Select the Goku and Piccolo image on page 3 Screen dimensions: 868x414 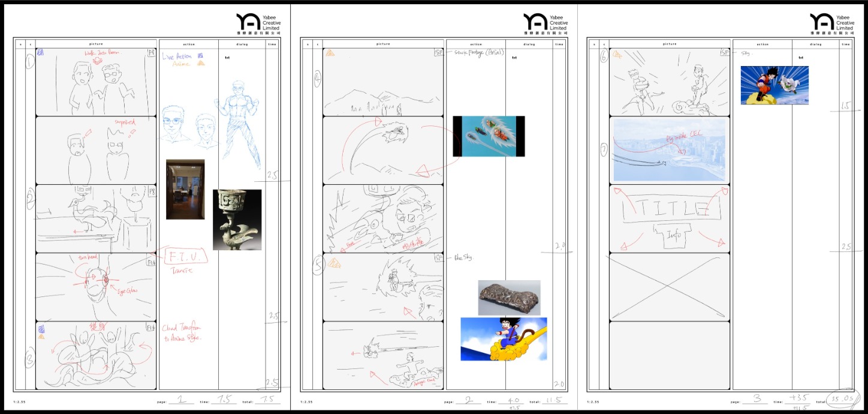tap(774, 85)
